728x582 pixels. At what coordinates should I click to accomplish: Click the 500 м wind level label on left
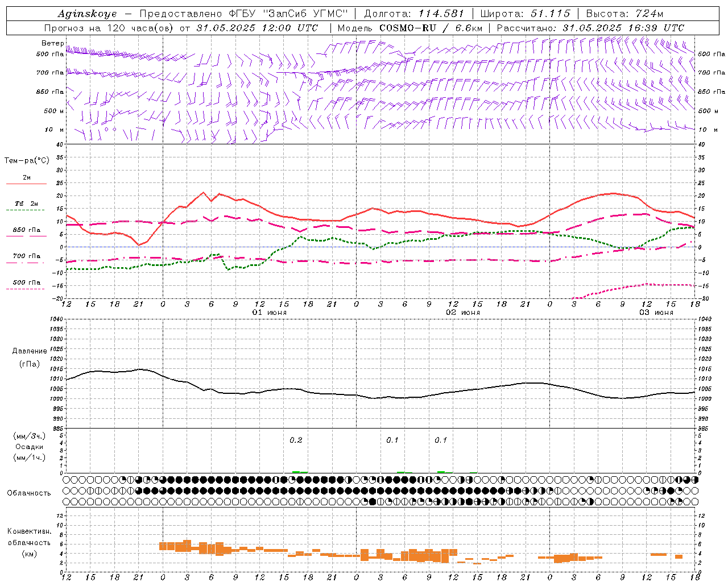point(53,111)
